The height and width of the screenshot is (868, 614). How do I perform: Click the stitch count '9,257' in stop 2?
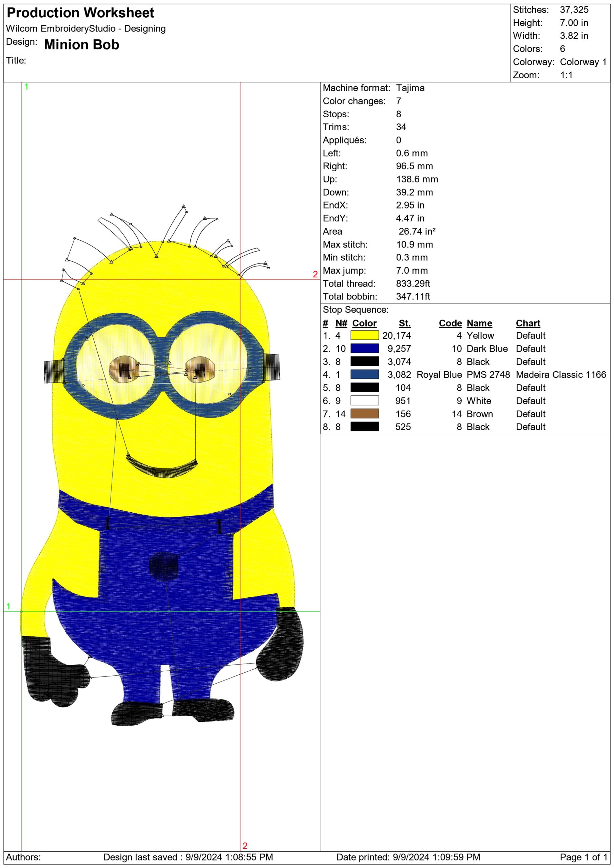pyautogui.click(x=399, y=349)
